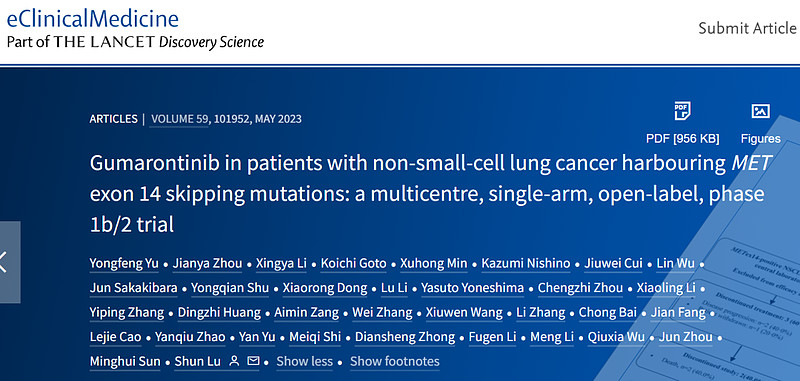Image resolution: width=800 pixels, height=381 pixels.
Task: Select author Minghui Sun
Action: (x=125, y=362)
